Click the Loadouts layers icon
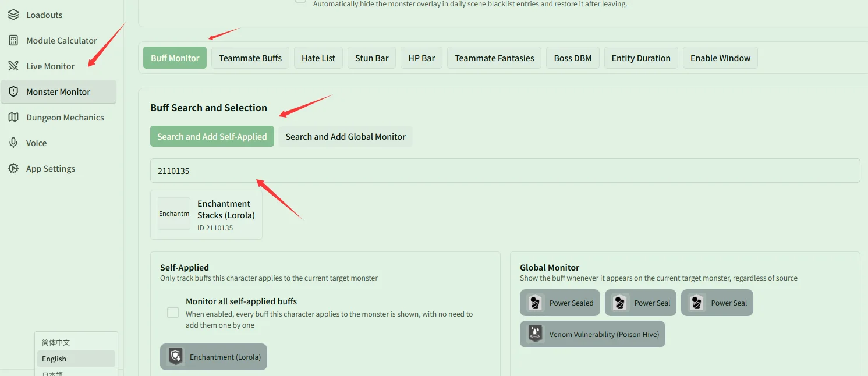This screenshot has height=376, width=868. tap(13, 15)
